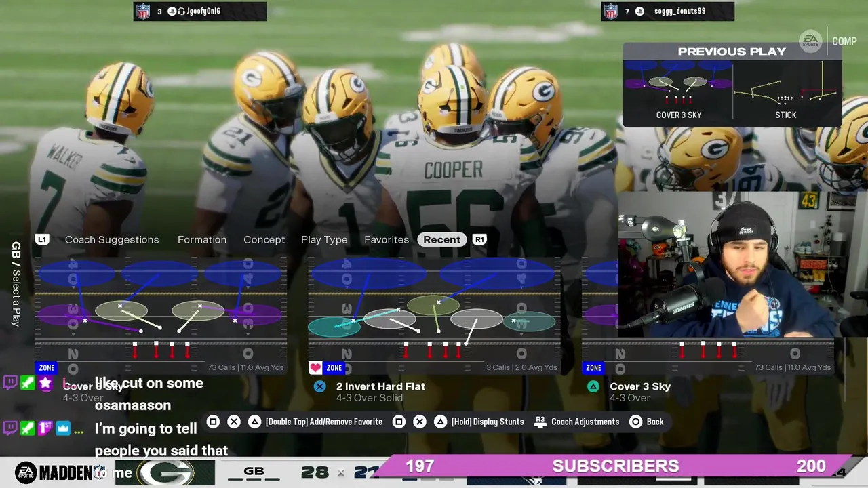The width and height of the screenshot is (868, 488).
Task: Click the Twitch icon in the 'like cut on some' chat row
Action: [x=10, y=384]
